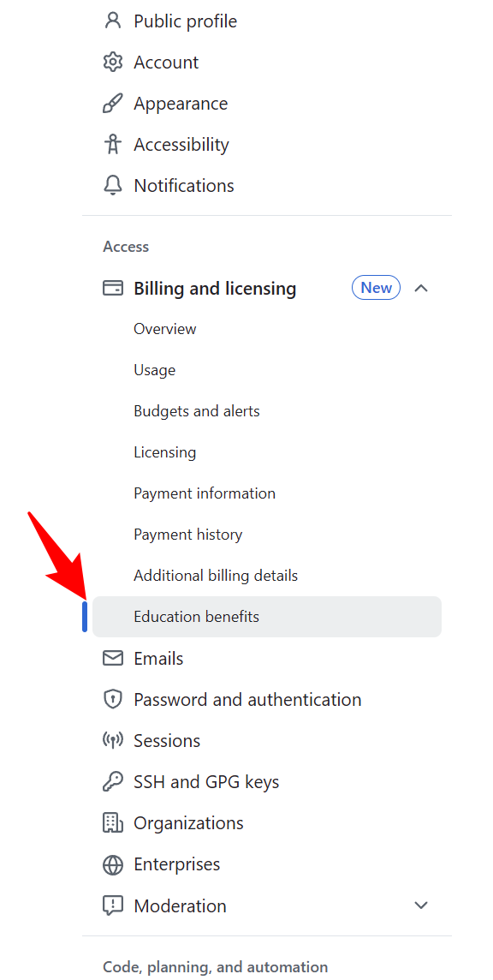Image resolution: width=493 pixels, height=980 pixels.
Task: Open Notifications via the bell icon
Action: coord(113,185)
